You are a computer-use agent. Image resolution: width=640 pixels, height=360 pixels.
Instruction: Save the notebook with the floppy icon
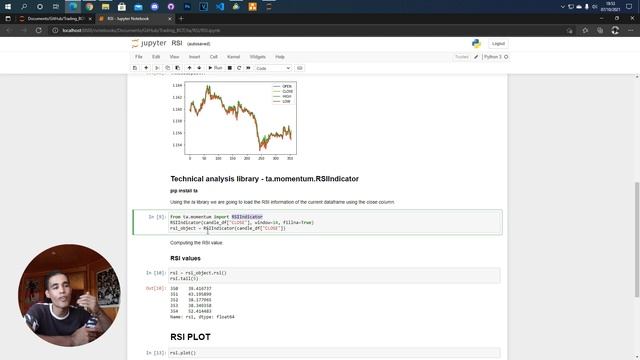click(135, 68)
